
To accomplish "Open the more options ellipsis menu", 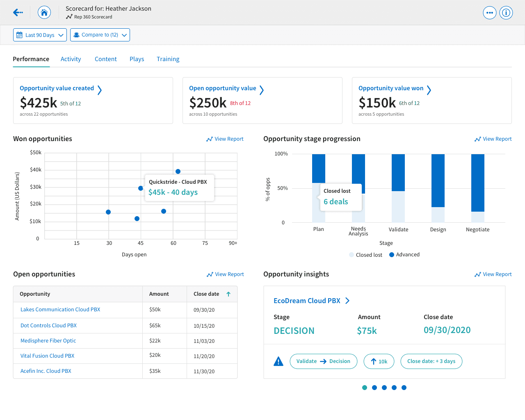I will tap(489, 13).
